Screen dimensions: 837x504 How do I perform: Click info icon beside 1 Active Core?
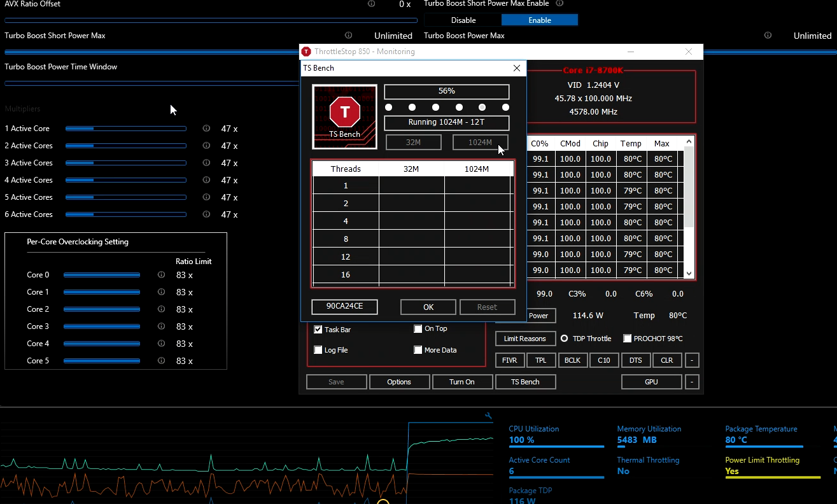pyautogui.click(x=206, y=129)
